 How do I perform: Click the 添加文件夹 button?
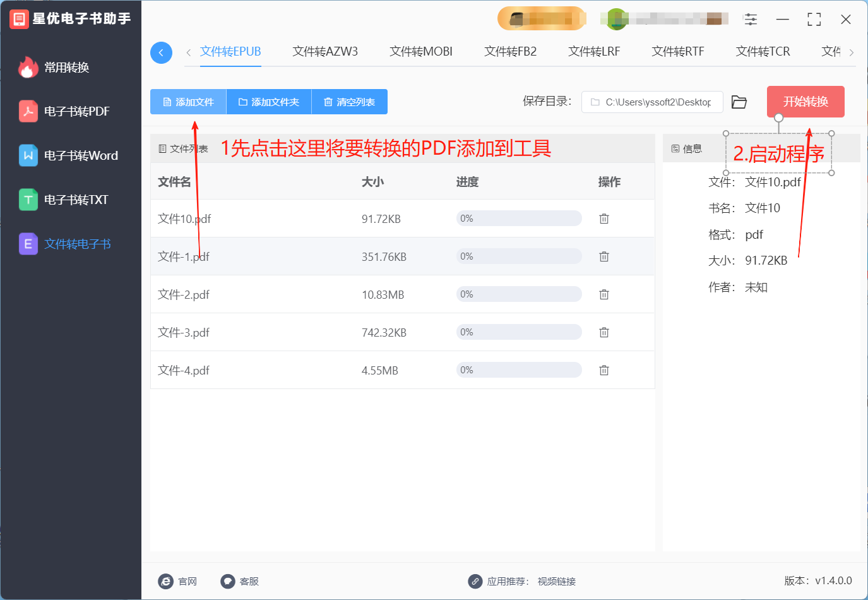[x=269, y=102]
